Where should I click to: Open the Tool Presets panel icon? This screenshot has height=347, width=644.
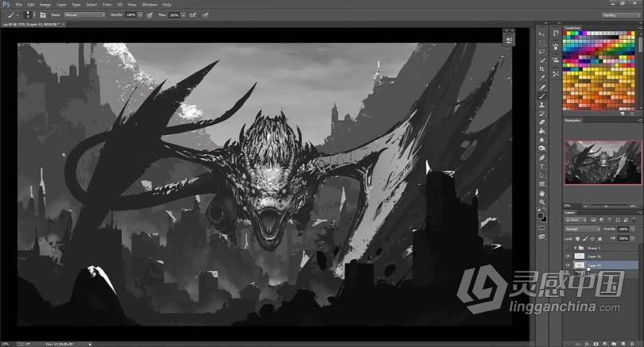coord(556,74)
